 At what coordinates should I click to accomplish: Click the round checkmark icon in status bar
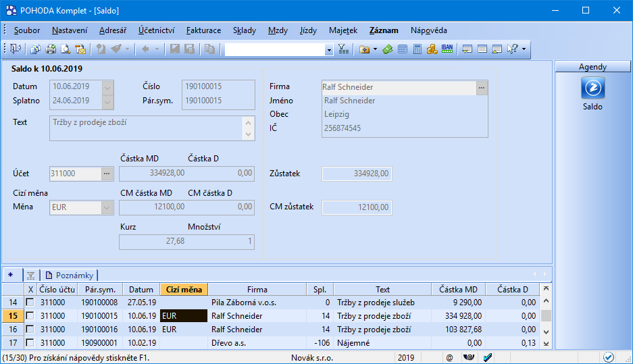609,357
